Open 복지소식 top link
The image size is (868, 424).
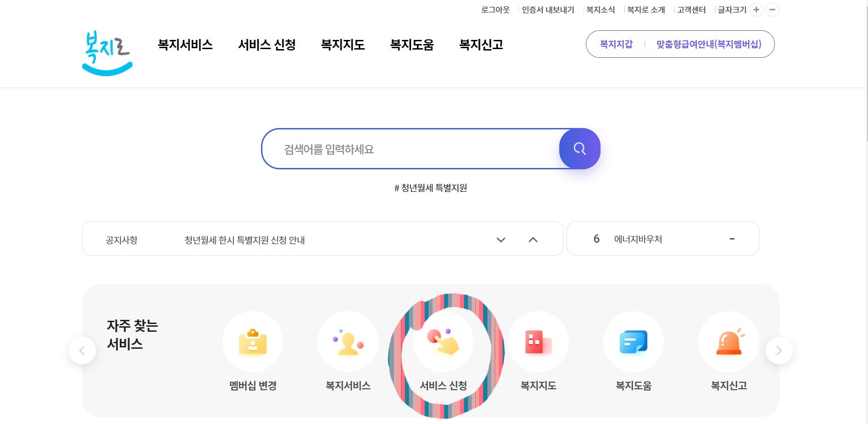coord(601,10)
